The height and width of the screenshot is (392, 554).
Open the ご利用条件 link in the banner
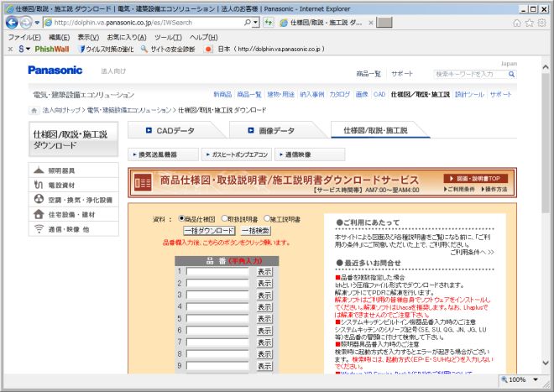pos(459,190)
